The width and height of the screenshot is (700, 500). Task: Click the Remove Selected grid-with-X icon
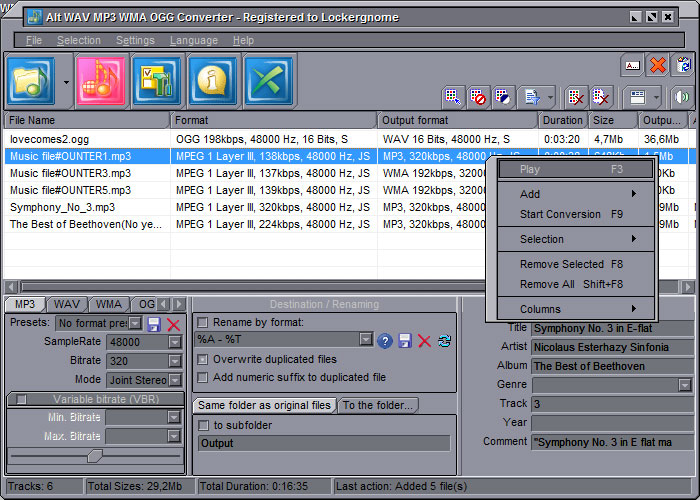[x=575, y=97]
